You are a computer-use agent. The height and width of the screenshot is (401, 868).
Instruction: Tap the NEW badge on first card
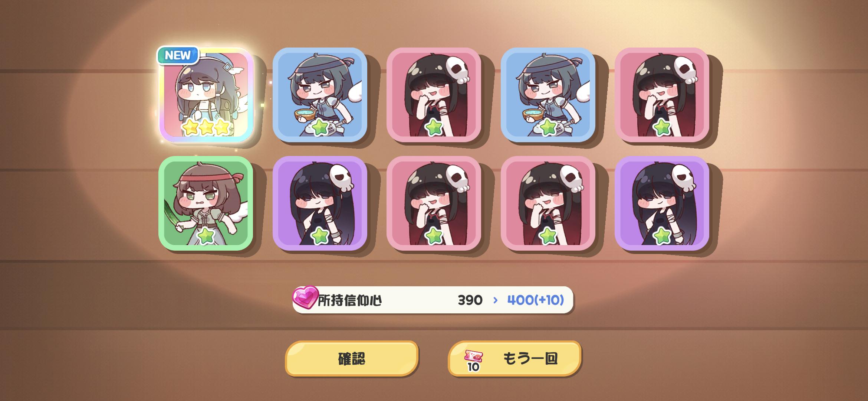(x=178, y=55)
